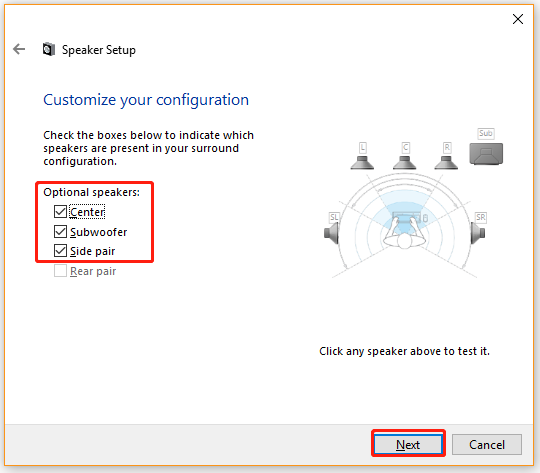Uncheck the Center speaker checkbox
Image resolution: width=540 pixels, height=473 pixels.
coord(60,212)
